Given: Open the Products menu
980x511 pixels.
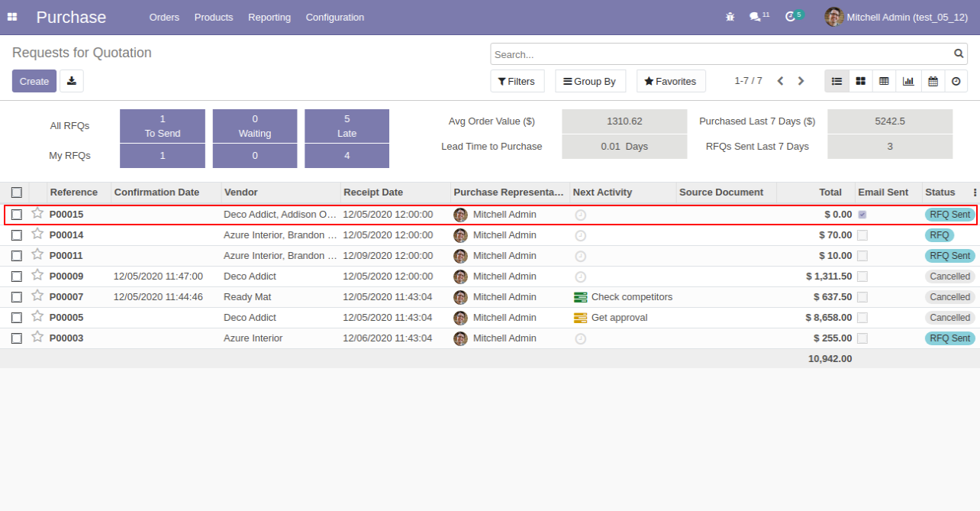Looking at the screenshot, I should (214, 17).
